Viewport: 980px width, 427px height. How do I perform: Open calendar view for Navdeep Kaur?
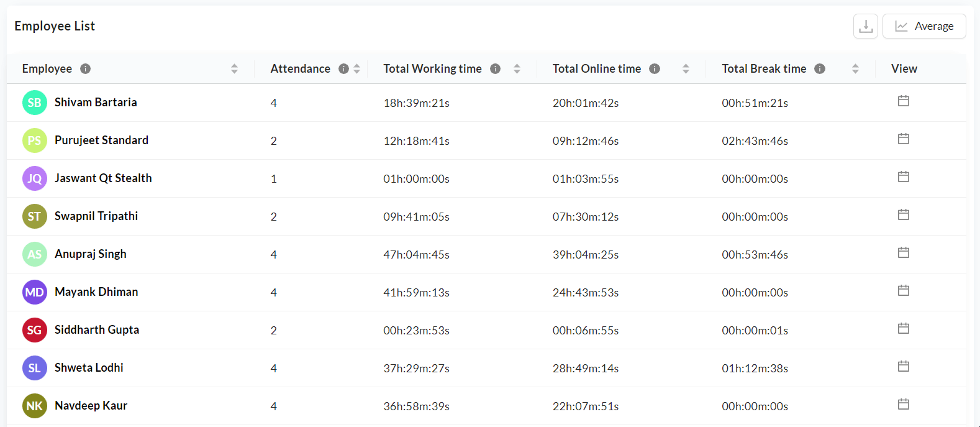pos(904,404)
